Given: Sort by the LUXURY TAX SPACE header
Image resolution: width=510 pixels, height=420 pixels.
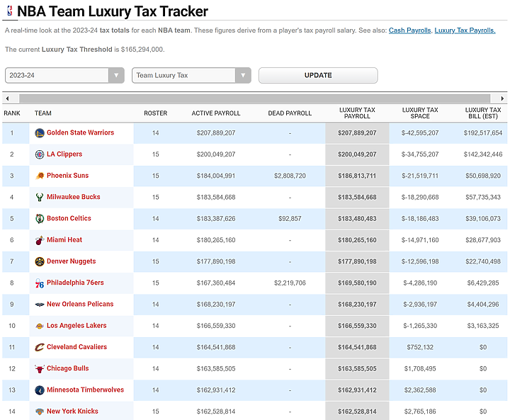Looking at the screenshot, I should 420,113.
